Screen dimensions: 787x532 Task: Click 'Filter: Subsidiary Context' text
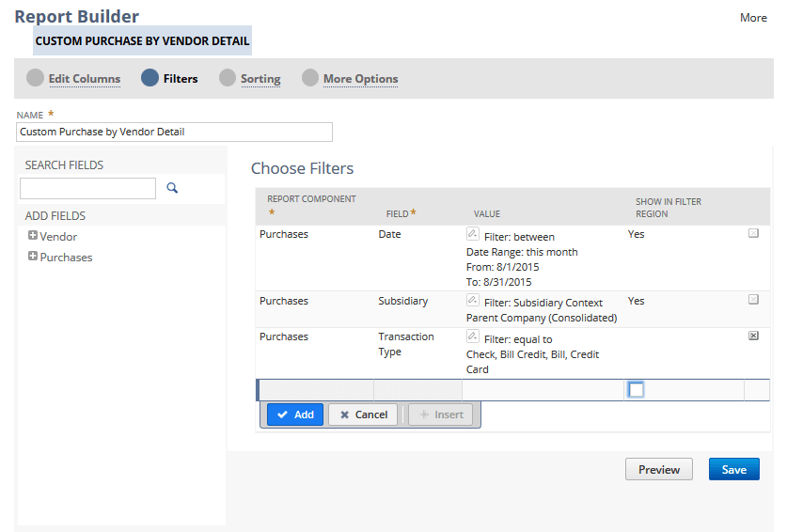(543, 303)
